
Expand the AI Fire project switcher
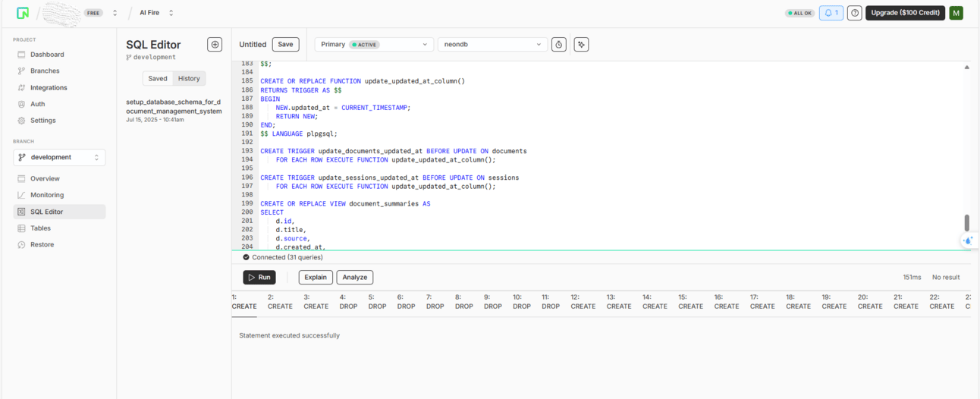(171, 13)
